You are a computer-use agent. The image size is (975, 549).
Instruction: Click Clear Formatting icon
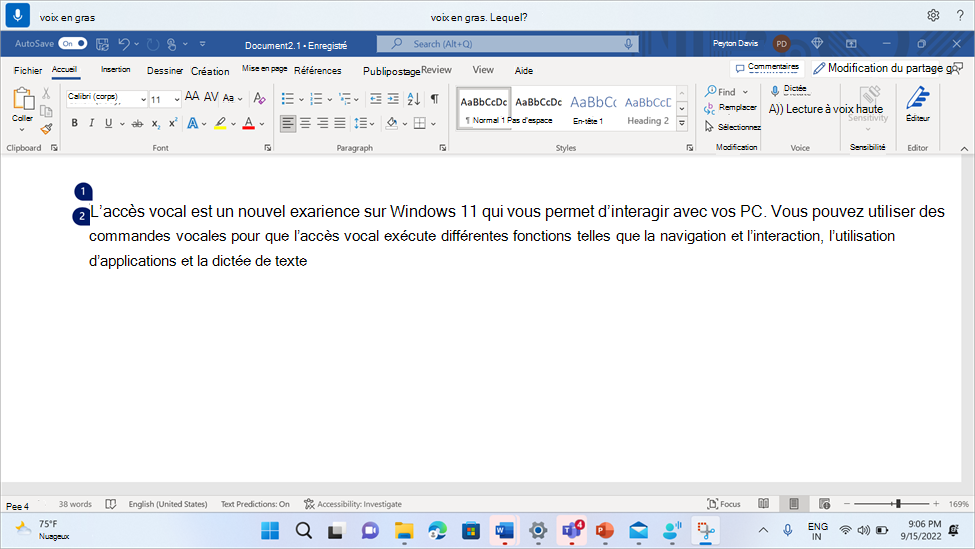(259, 98)
